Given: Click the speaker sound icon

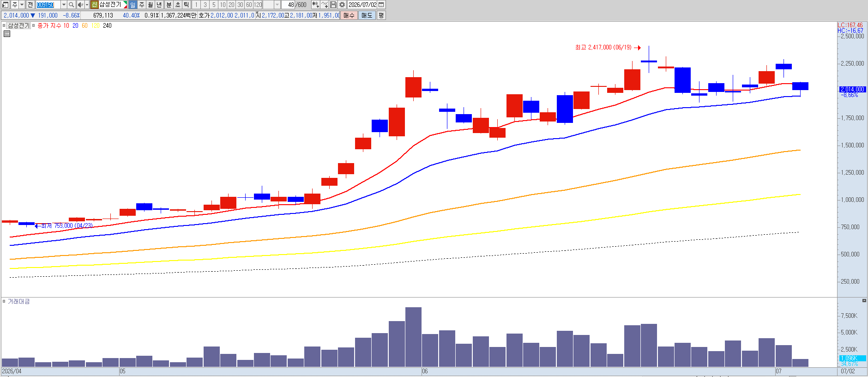Looking at the screenshot, I should pos(80,5).
